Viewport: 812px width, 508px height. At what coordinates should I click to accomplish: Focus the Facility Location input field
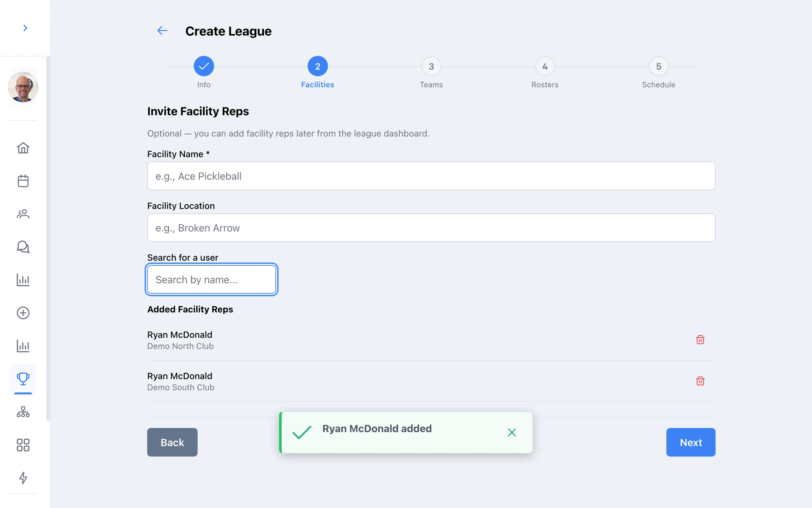(x=431, y=228)
